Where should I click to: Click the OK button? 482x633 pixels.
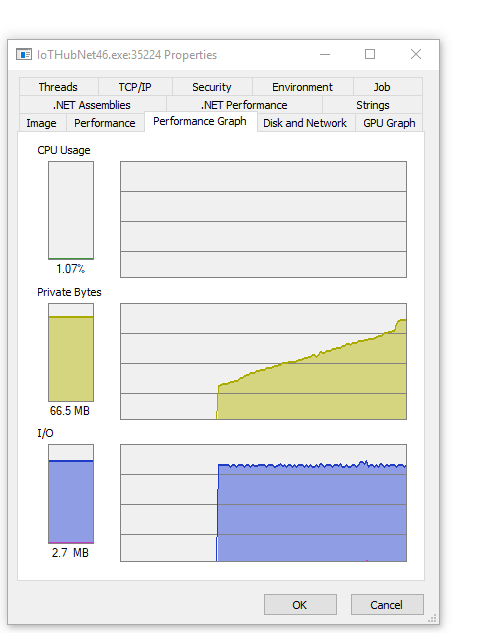(x=300, y=604)
